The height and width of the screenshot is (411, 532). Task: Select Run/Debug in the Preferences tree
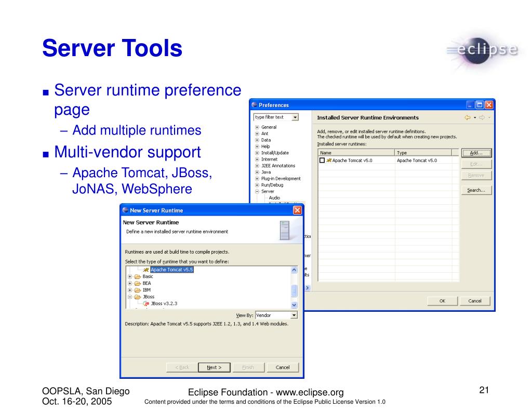click(x=272, y=185)
